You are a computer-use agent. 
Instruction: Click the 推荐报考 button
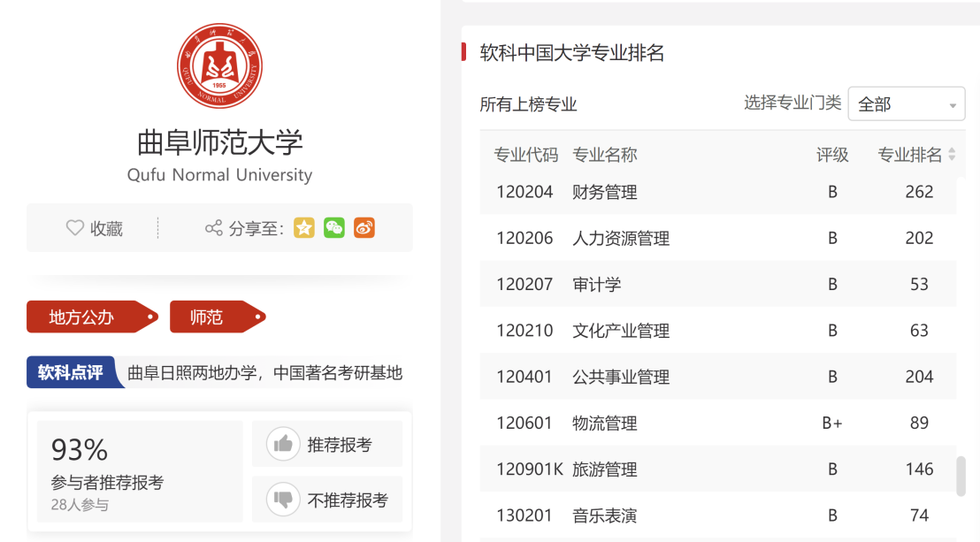pyautogui.click(x=327, y=443)
